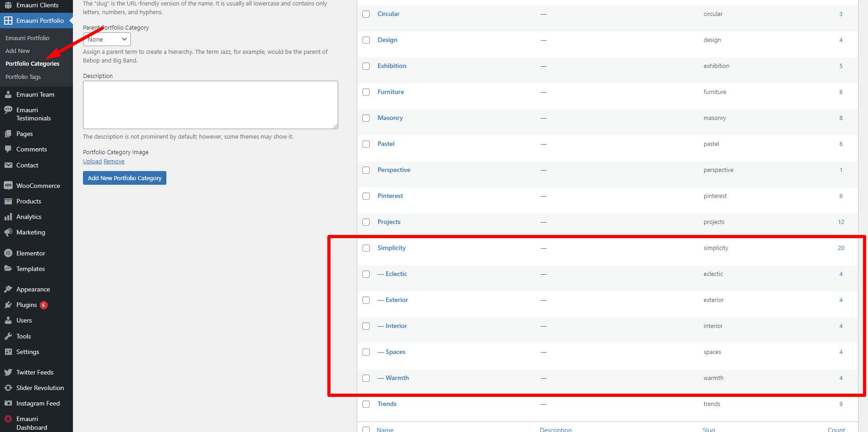This screenshot has width=868, height=432.
Task: Open Emaurri Portfolio submenu item
Action: pyautogui.click(x=27, y=38)
